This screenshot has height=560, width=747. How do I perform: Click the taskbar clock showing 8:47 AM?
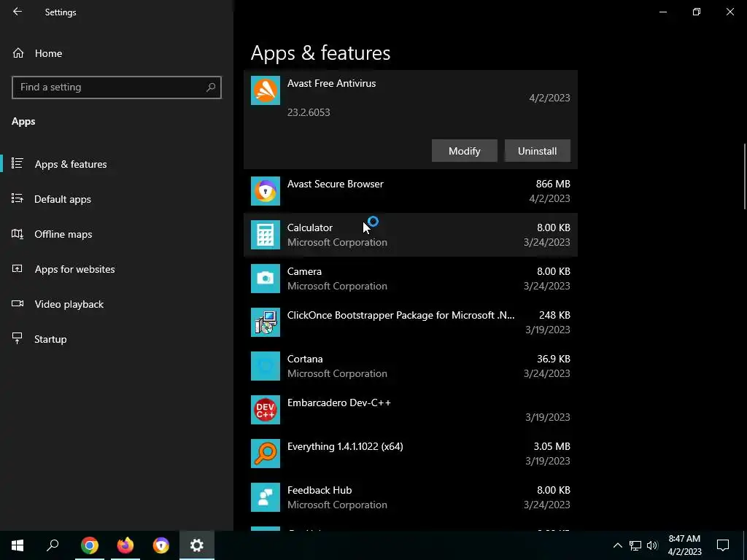point(684,545)
